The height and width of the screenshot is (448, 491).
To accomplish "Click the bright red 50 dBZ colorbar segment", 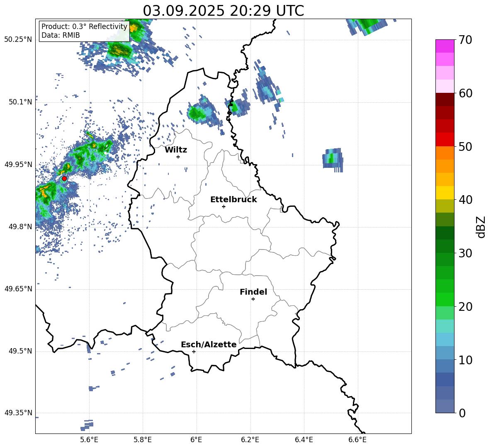I will [445, 140].
